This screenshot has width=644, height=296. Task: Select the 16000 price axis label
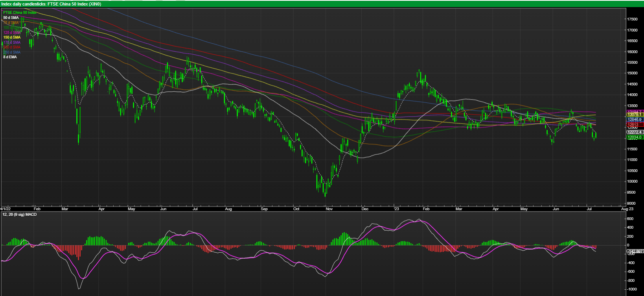pyautogui.click(x=632, y=52)
